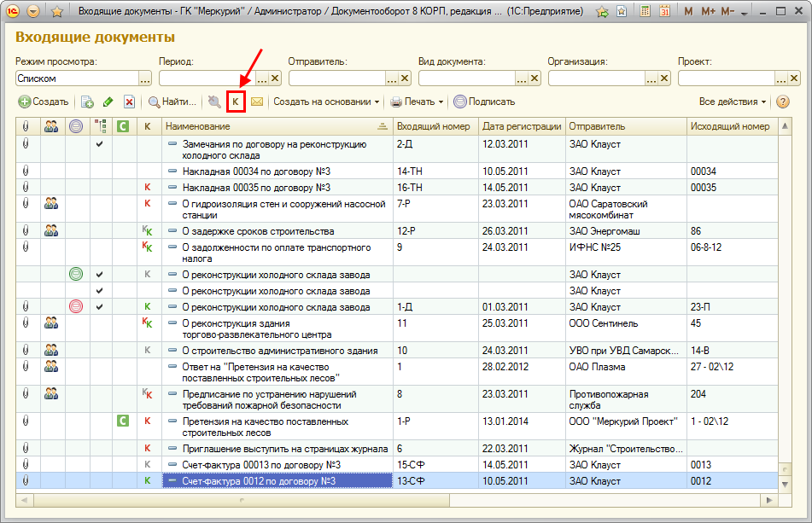Open the calculator icon in title bar
This screenshot has width=812, height=523.
644,12
